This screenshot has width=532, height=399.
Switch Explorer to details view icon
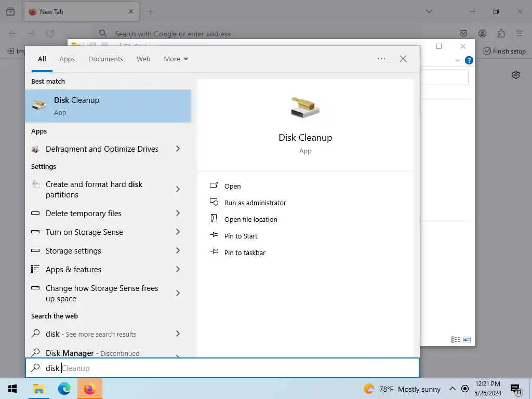(455, 339)
